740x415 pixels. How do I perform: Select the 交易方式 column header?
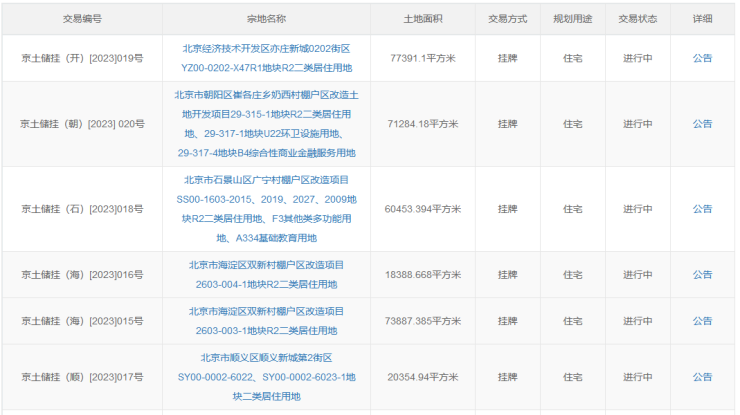507,19
